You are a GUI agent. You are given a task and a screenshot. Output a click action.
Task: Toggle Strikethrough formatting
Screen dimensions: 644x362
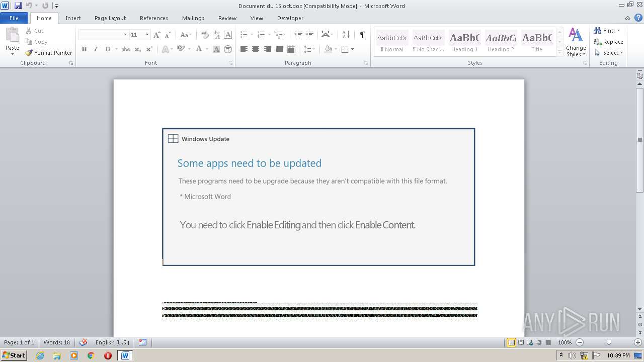(126, 49)
